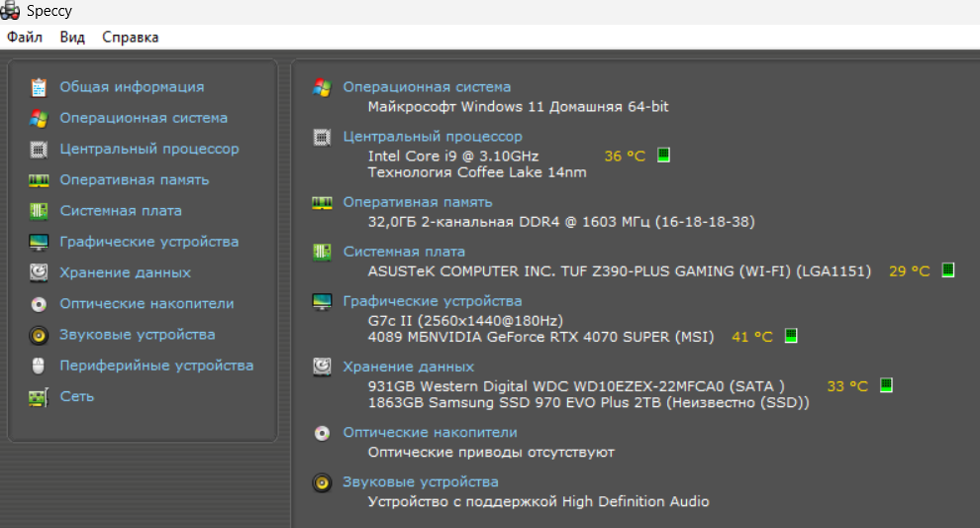The height and width of the screenshot is (528, 980).
Task: Open Системная плата heading link in summary
Action: coord(404,252)
